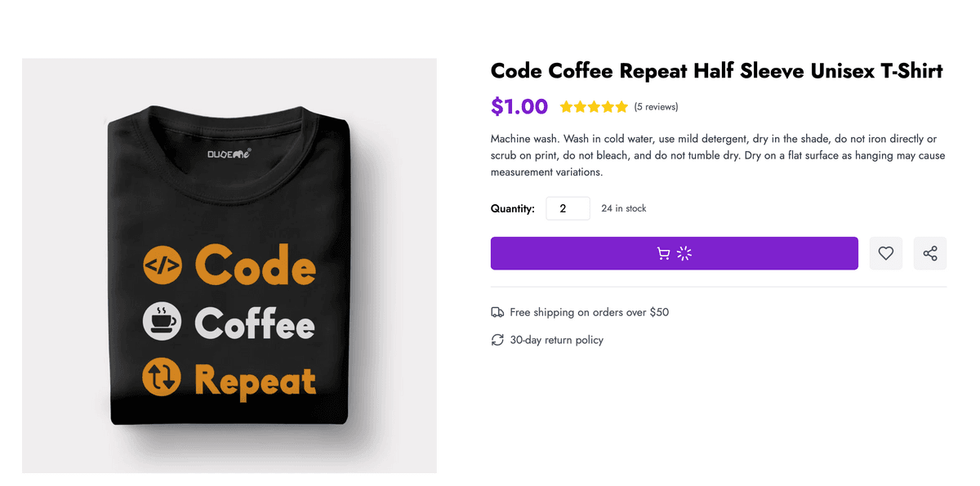The height and width of the screenshot is (486, 980).
Task: Click the Quantity label
Action: 513,209
